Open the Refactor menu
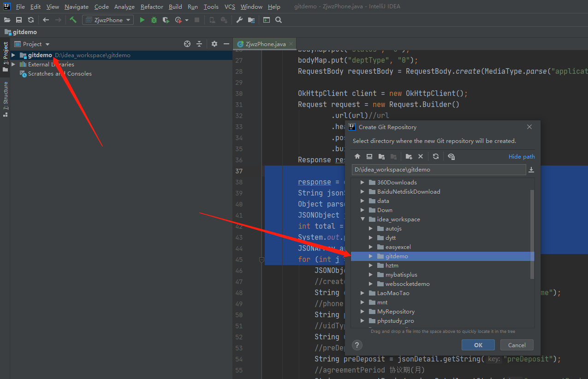Viewport: 588px width, 379px height. click(x=152, y=6)
